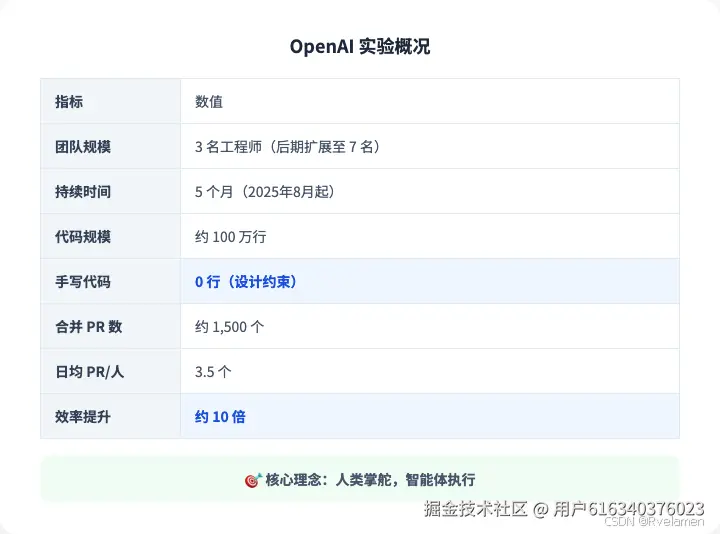Click the row label '团队规模'
The width and height of the screenshot is (720, 534).
pos(83,146)
